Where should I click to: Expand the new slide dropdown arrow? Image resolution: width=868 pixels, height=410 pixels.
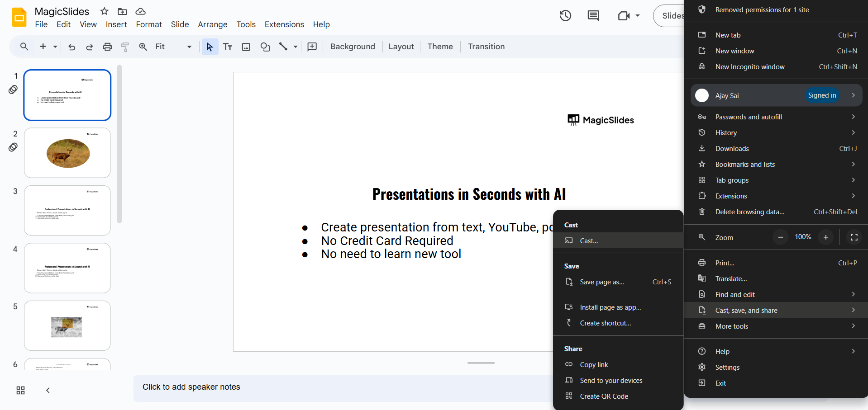tap(55, 47)
